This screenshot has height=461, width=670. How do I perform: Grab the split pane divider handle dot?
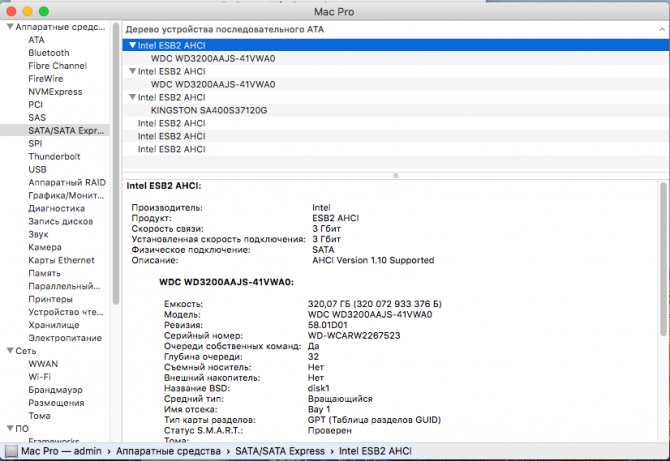396,176
